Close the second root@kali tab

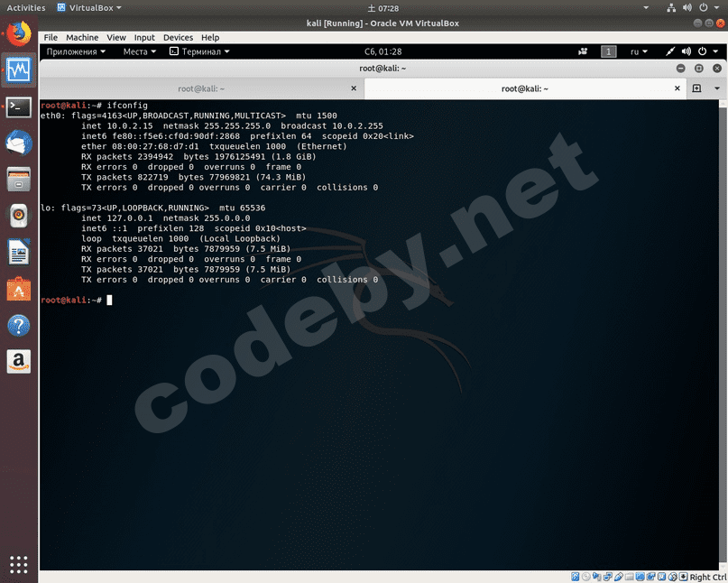coord(677,88)
